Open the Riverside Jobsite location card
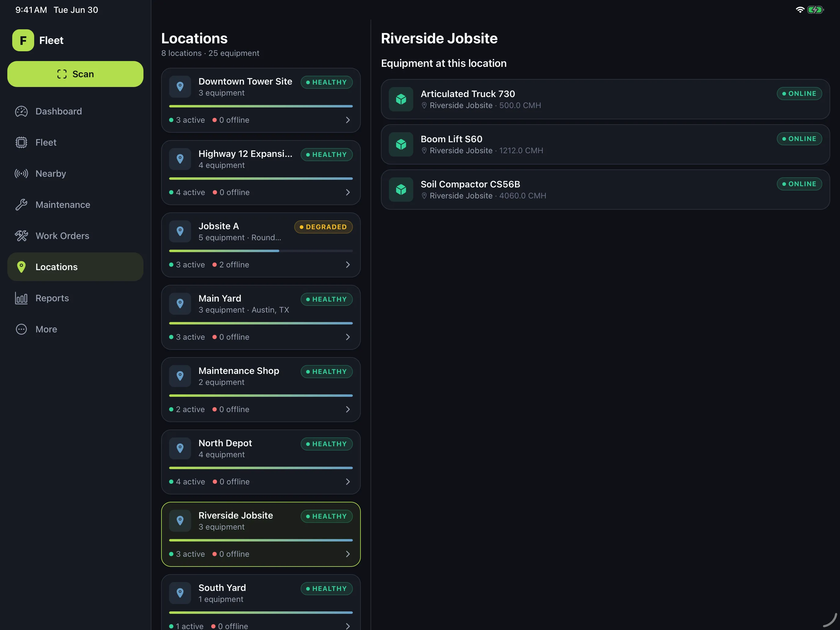840x630 pixels. pos(261,534)
